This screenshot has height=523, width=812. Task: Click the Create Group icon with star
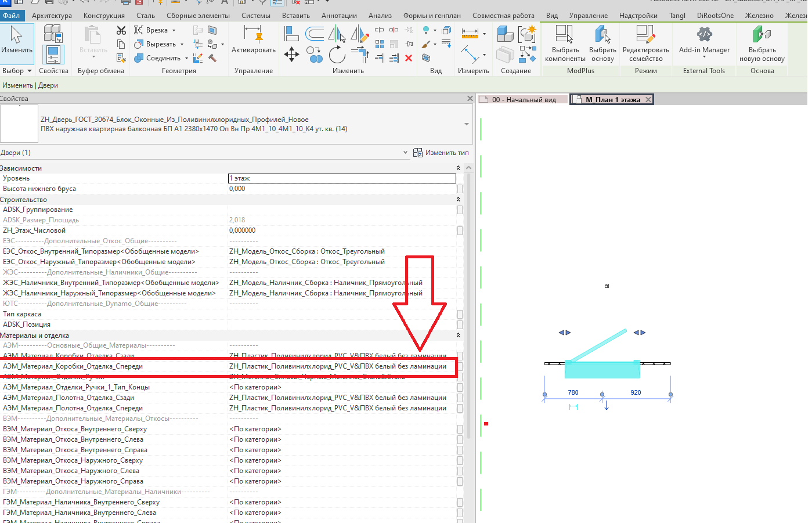[528, 34]
